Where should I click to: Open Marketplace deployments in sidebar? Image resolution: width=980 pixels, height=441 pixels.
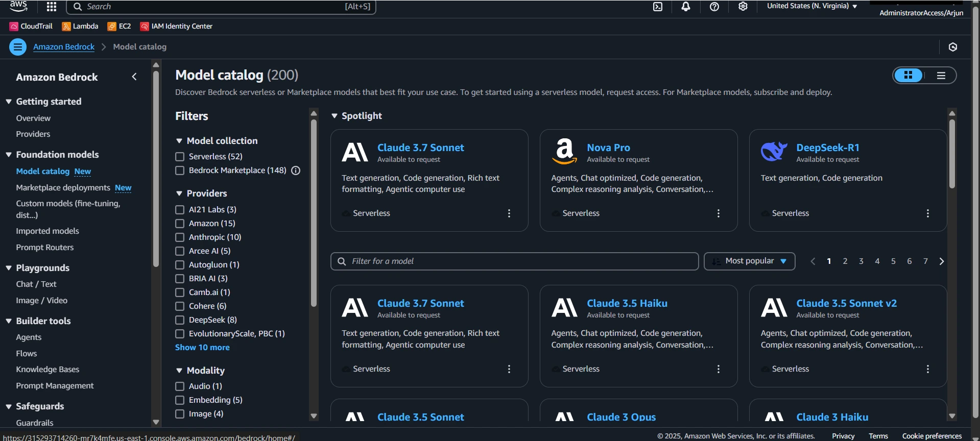[x=63, y=188]
